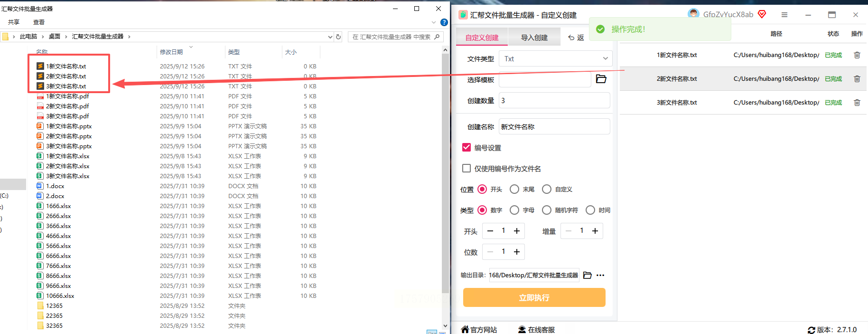Increase the 增量 increment value with plus
This screenshot has width=868, height=334.
[x=595, y=231]
